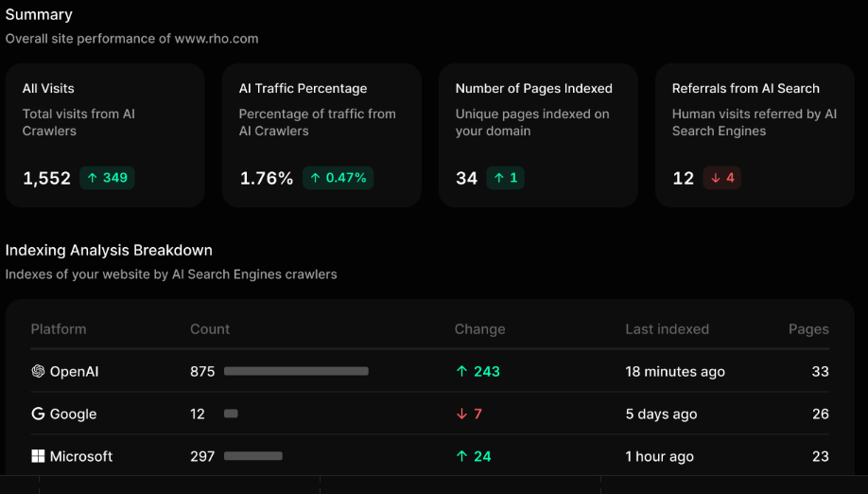The image size is (868, 494).
Task: Click 'Human visits referred by AI Search Engines'
Action: point(755,122)
